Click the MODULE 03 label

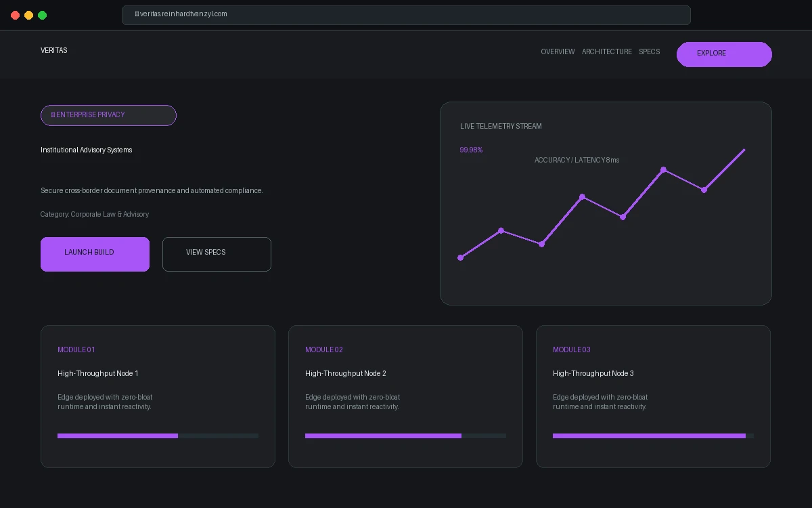click(x=572, y=350)
